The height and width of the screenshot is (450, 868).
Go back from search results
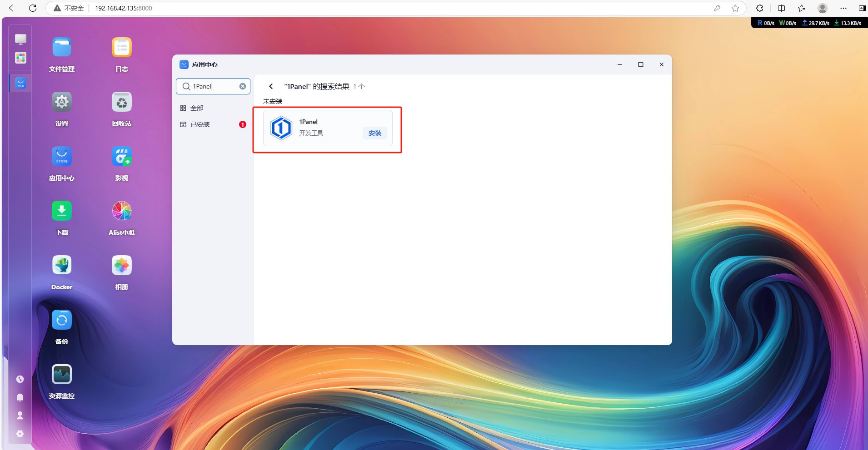click(x=271, y=86)
